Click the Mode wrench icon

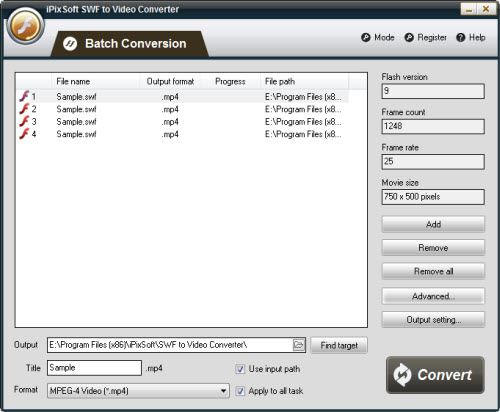tap(366, 37)
